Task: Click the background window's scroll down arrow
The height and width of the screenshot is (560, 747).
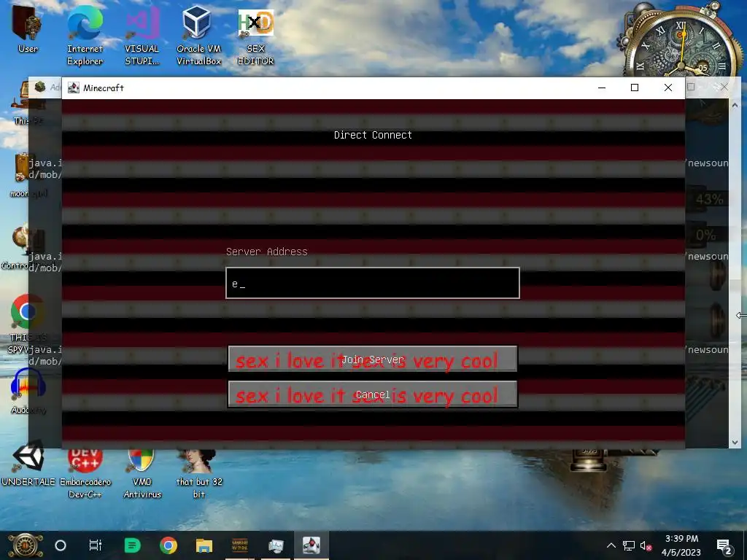Action: [x=735, y=443]
